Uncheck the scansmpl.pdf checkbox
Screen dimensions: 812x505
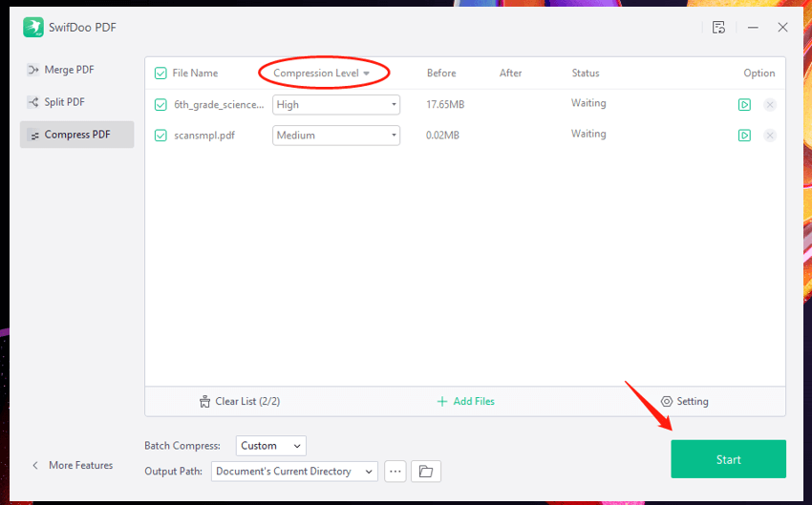pyautogui.click(x=160, y=136)
